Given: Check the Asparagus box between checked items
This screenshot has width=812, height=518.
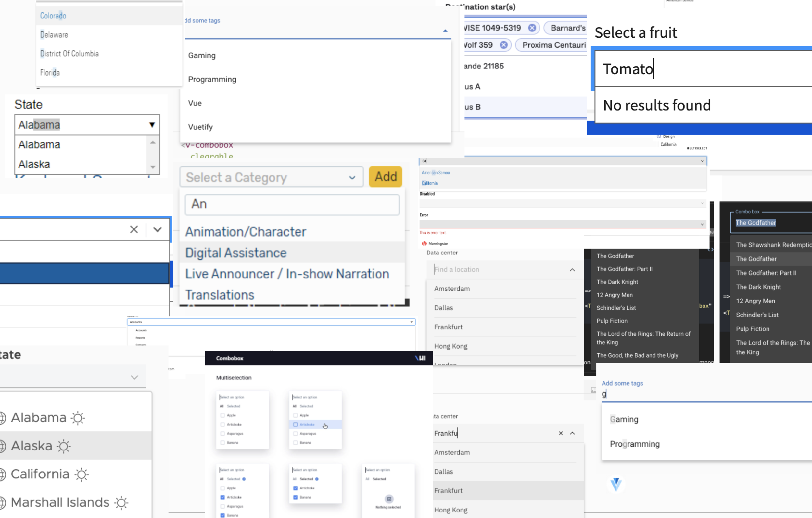Looking at the screenshot, I should tap(222, 506).
